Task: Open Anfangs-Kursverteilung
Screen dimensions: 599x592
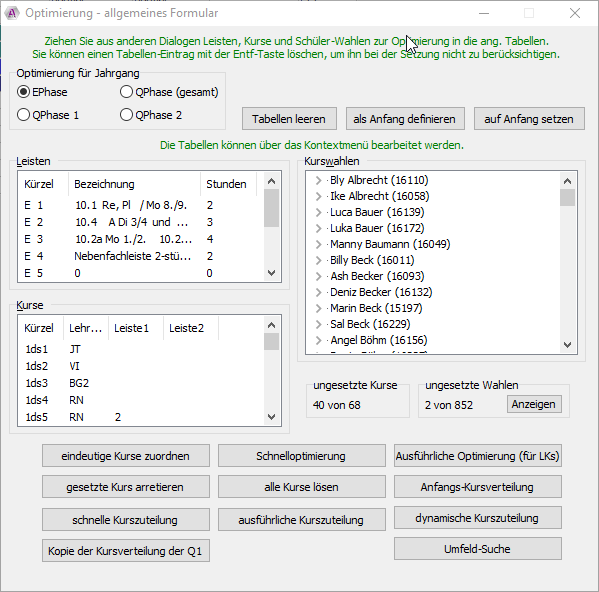Action: (x=478, y=487)
